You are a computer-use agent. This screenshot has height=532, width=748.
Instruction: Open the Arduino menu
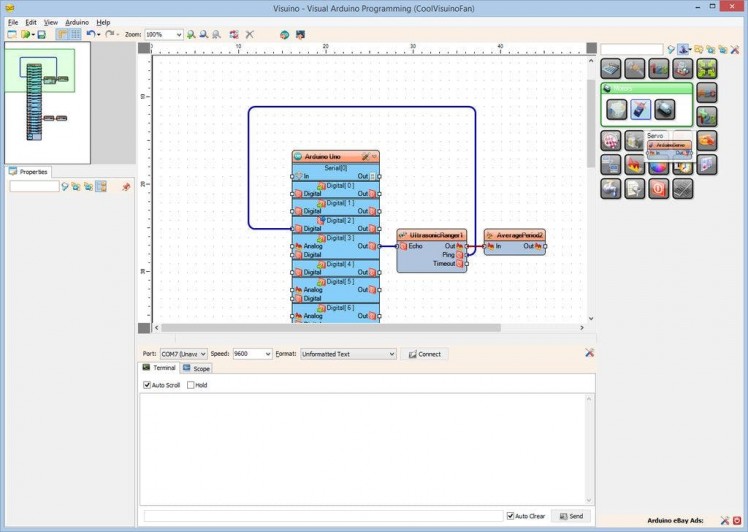click(77, 22)
